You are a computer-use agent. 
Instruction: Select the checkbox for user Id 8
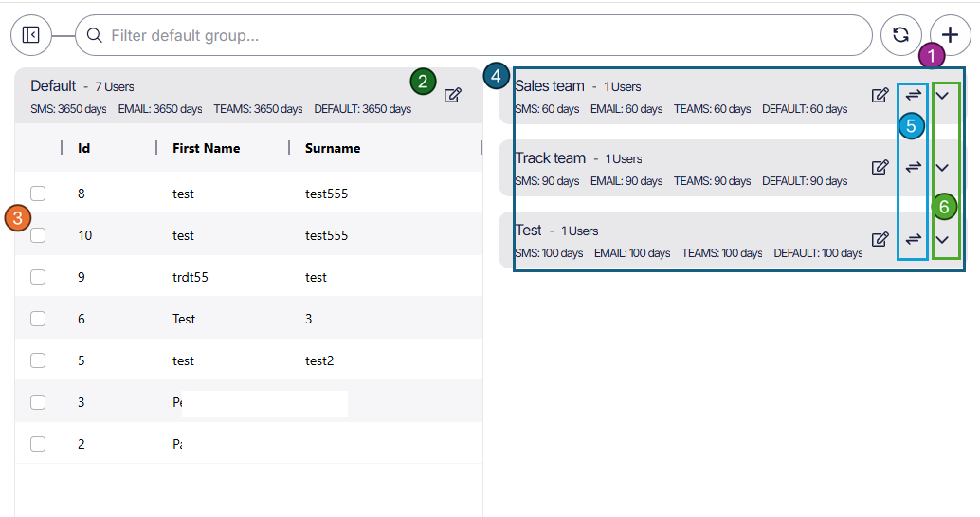pyautogui.click(x=38, y=194)
